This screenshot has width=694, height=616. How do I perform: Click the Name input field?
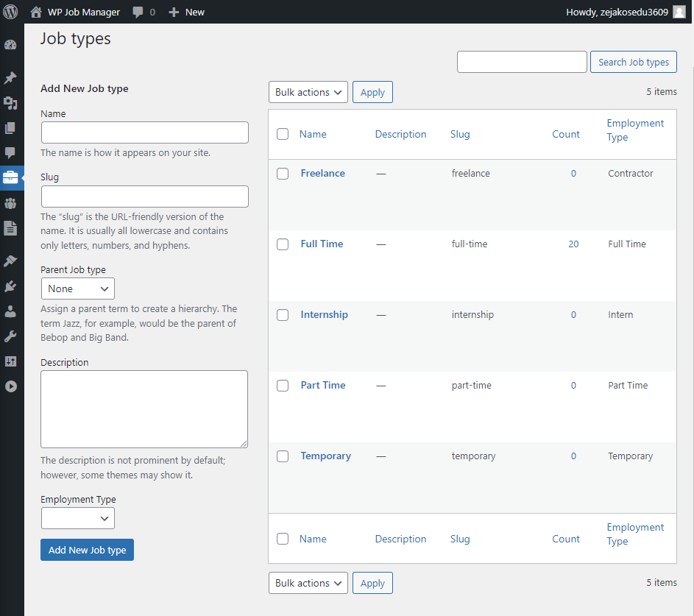click(x=145, y=132)
